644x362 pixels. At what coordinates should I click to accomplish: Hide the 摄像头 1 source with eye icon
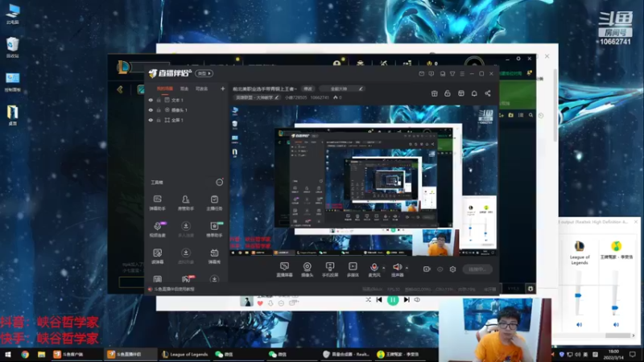[x=151, y=110]
